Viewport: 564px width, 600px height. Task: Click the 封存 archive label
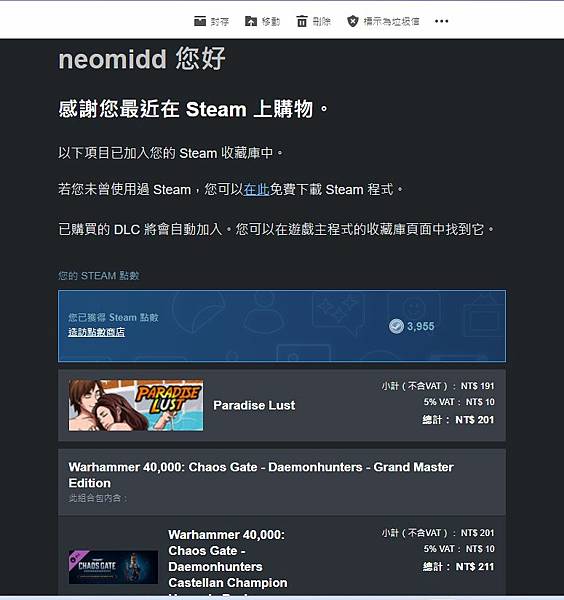(220, 21)
